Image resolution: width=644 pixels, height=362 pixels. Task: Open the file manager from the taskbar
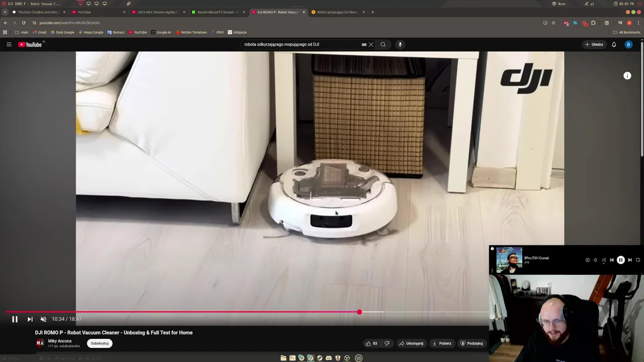[283, 358]
